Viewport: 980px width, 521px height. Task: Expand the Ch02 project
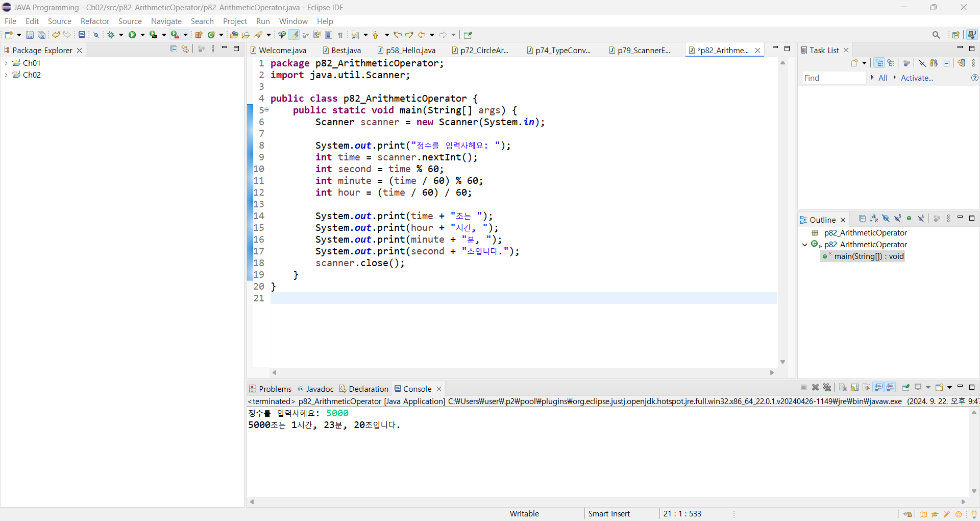tap(6, 75)
